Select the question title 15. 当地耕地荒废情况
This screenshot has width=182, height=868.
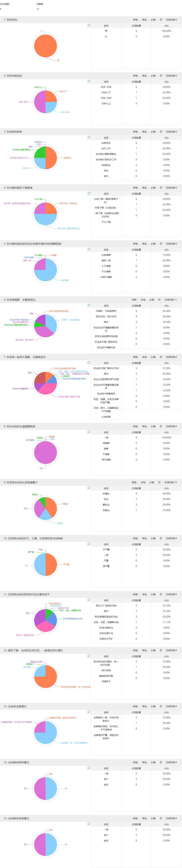tap(16, 818)
